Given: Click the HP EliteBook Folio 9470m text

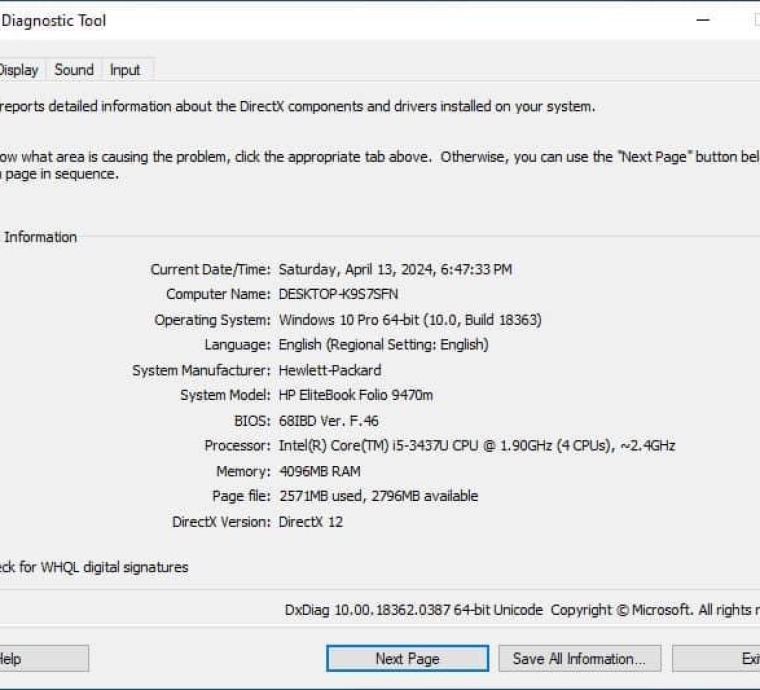Looking at the screenshot, I should coord(356,395).
